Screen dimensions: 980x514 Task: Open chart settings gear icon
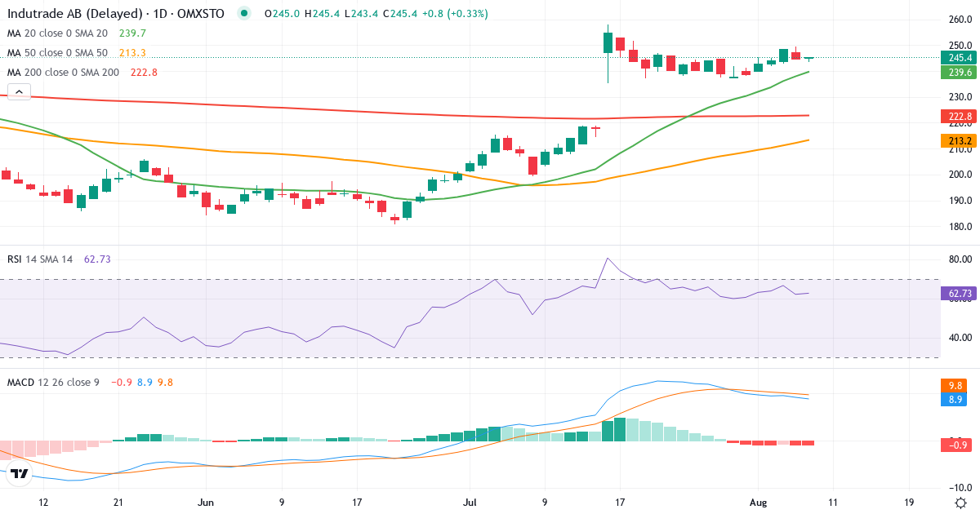pos(961,503)
